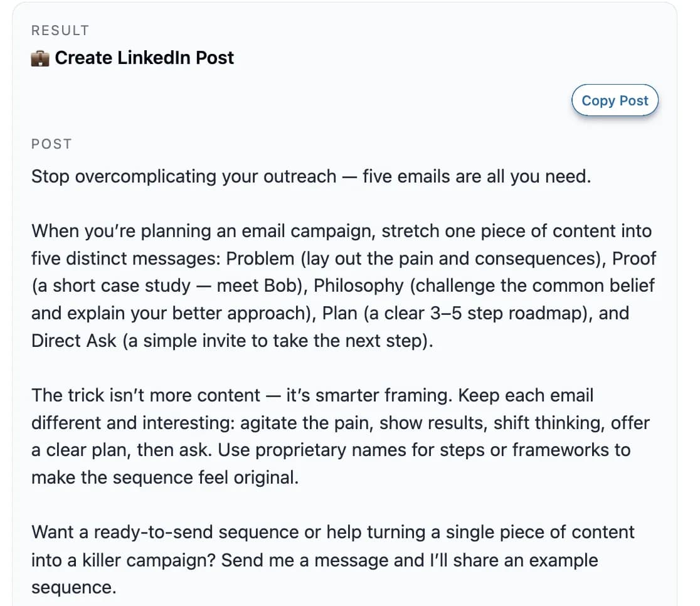Click the word 'Problem' in the post
The width and height of the screenshot is (700, 606).
tap(260, 258)
